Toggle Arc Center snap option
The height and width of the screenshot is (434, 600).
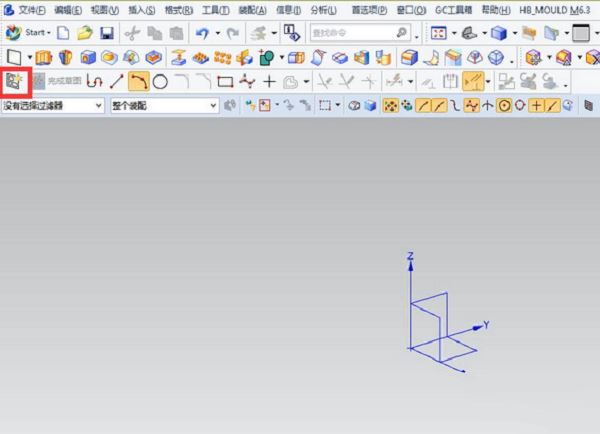point(504,105)
